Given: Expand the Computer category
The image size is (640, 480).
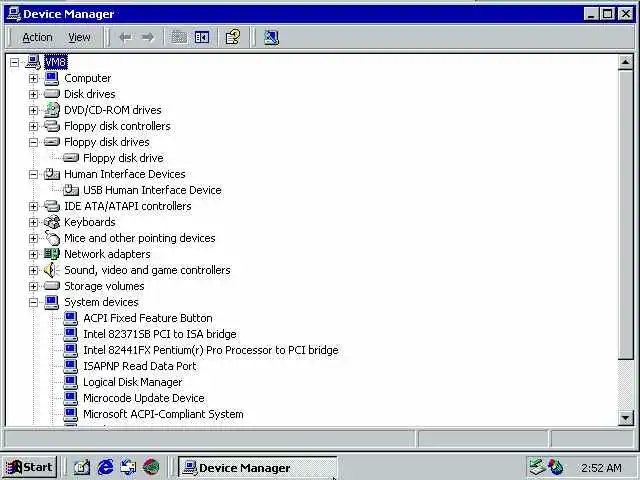Looking at the screenshot, I should coord(33,78).
